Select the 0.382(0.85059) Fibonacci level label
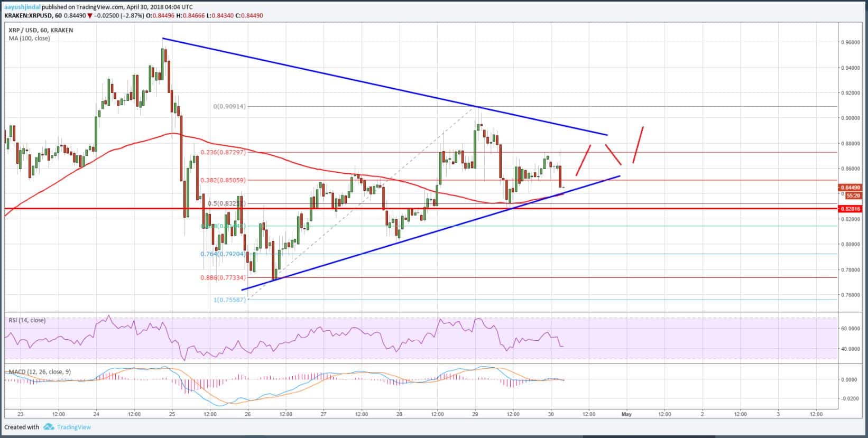 (x=223, y=180)
